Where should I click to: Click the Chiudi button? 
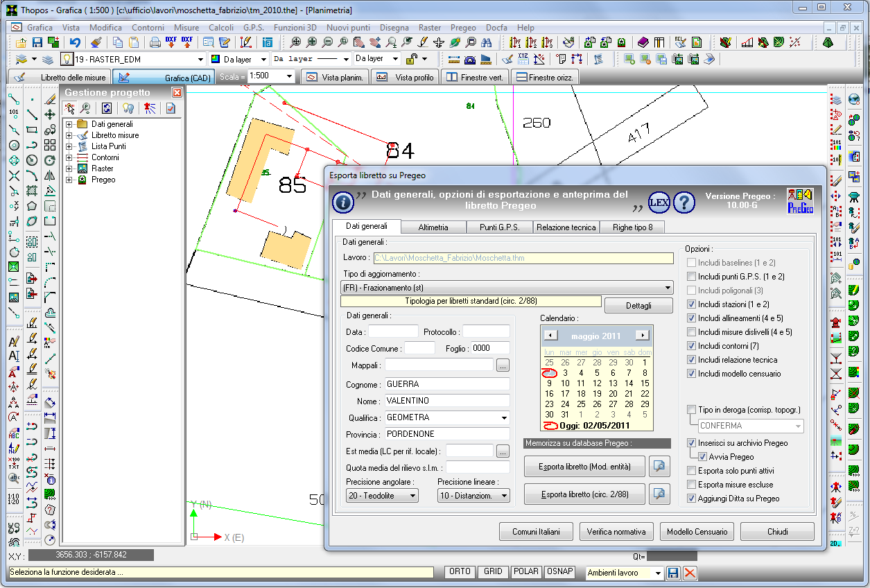click(777, 532)
